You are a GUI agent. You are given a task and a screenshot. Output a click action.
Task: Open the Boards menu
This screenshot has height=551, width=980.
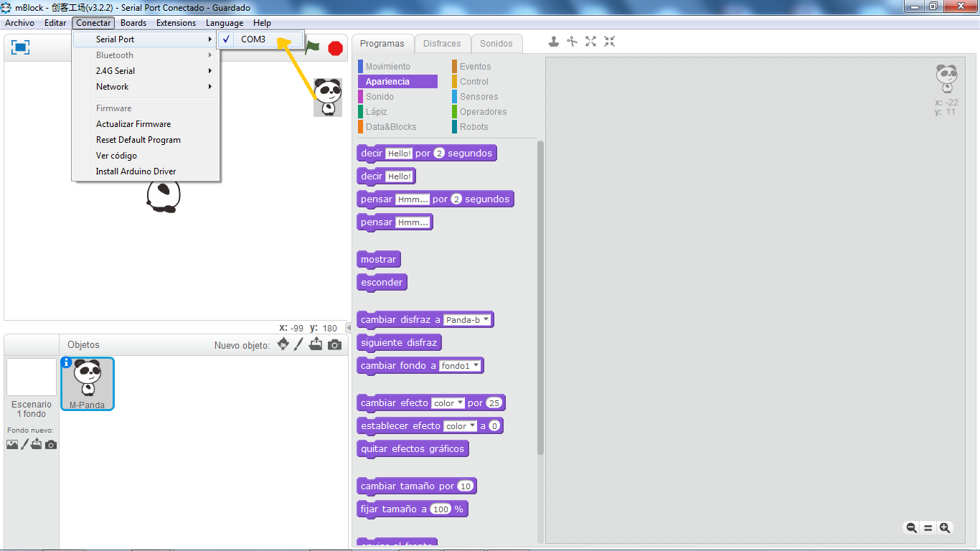(x=133, y=23)
